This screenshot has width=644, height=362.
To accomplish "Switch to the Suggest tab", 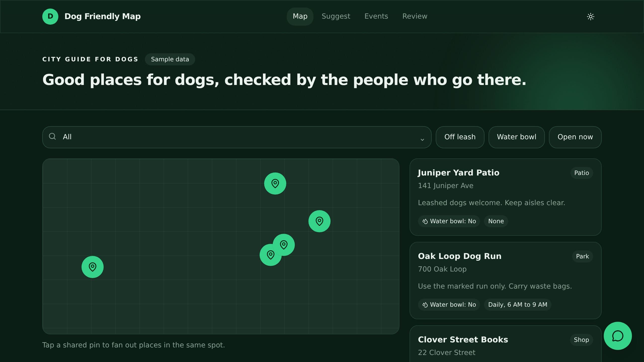I will 336,16.
